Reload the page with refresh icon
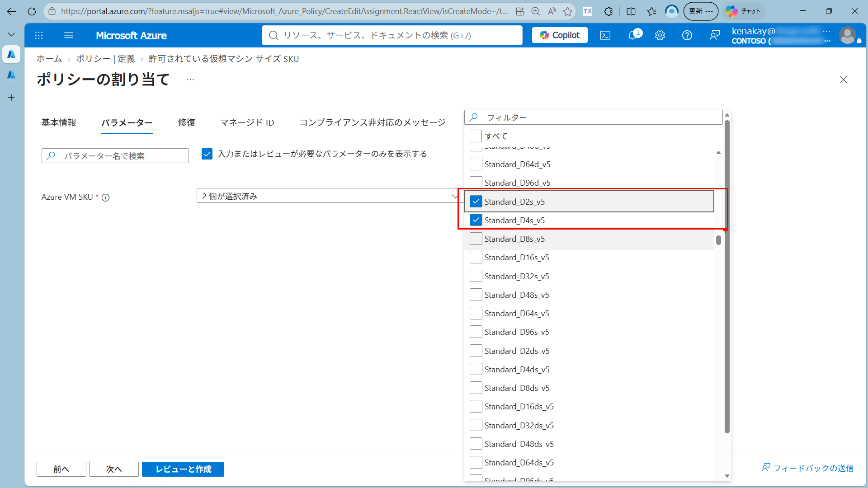 click(x=32, y=11)
